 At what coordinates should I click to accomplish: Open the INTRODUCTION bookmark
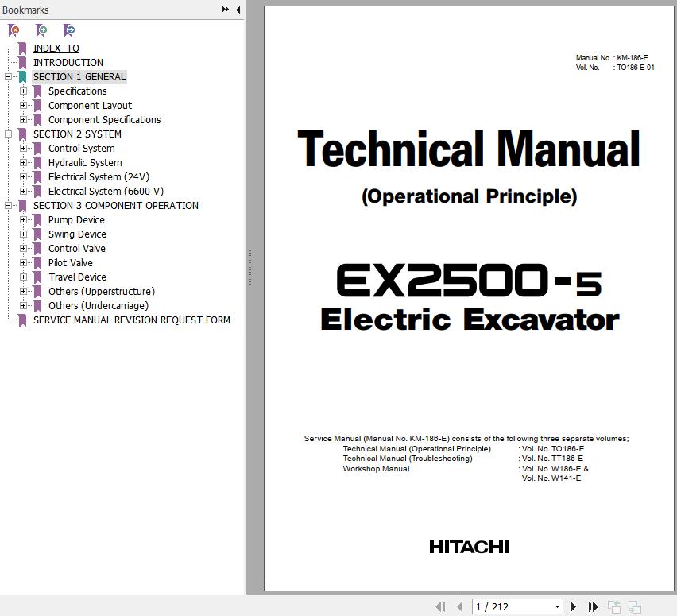pyautogui.click(x=68, y=63)
